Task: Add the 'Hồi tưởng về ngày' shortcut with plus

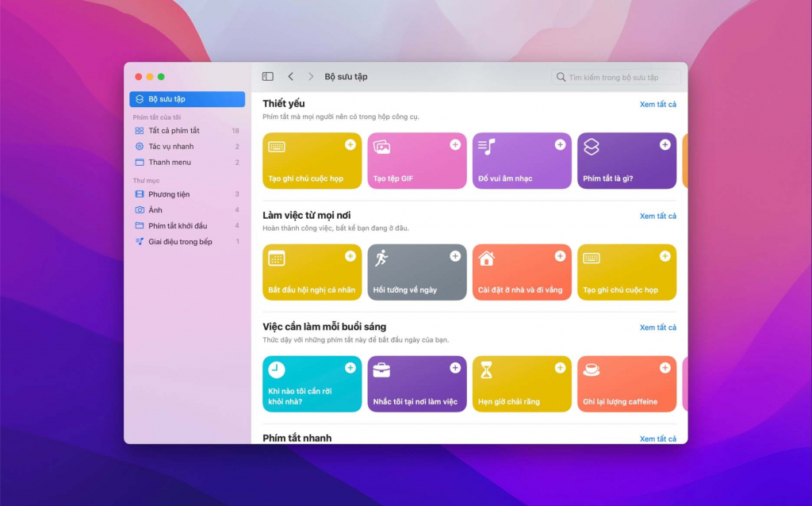Action: pyautogui.click(x=455, y=256)
